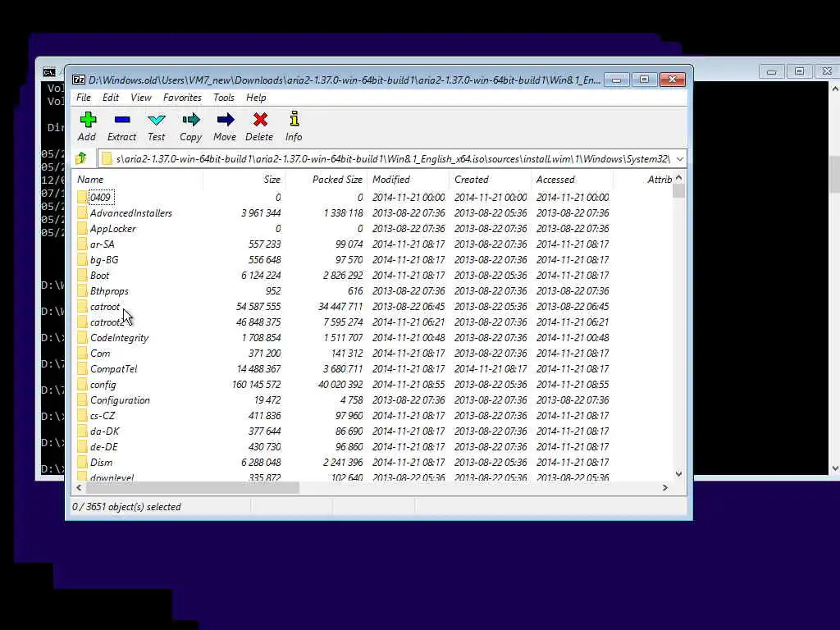
Task: Select the Com folder icon
Action: click(81, 353)
